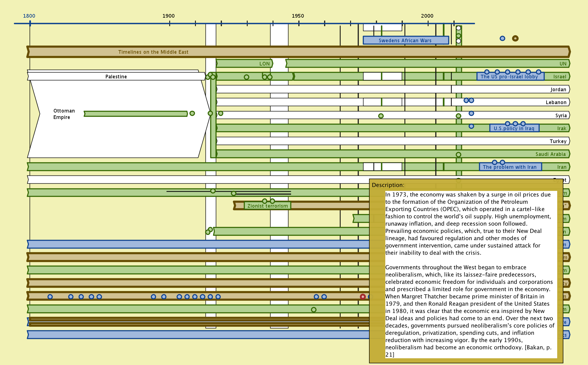Viewport: 588px width, 365px height.
Task: Click the red event marker circle
Action: tap(363, 297)
